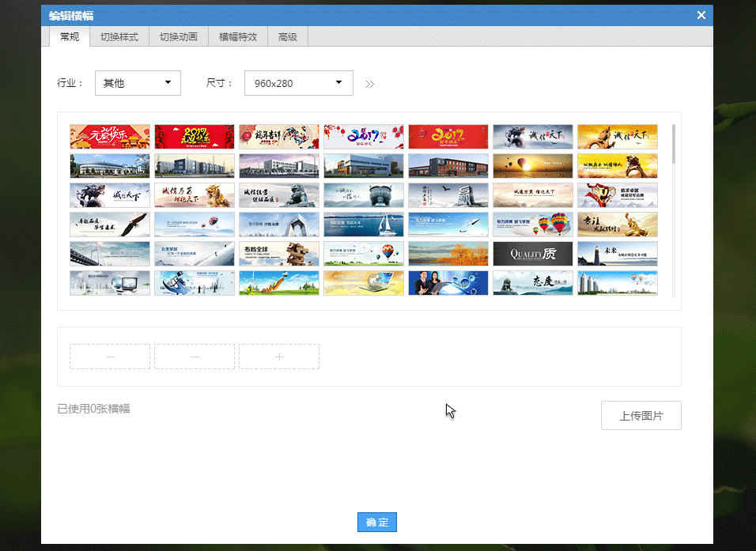Choose the skyscrapers with small balloons banner
Viewport: 756px width, 551px height.
coord(618,283)
